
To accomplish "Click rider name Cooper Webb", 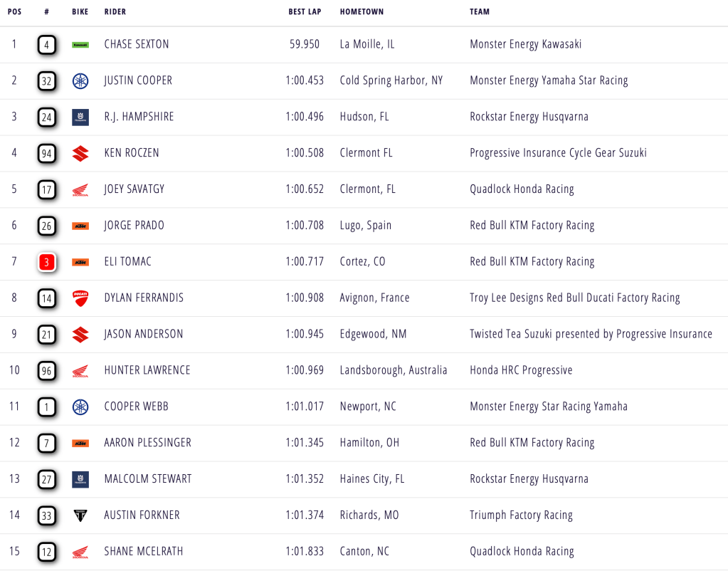I will point(136,407).
